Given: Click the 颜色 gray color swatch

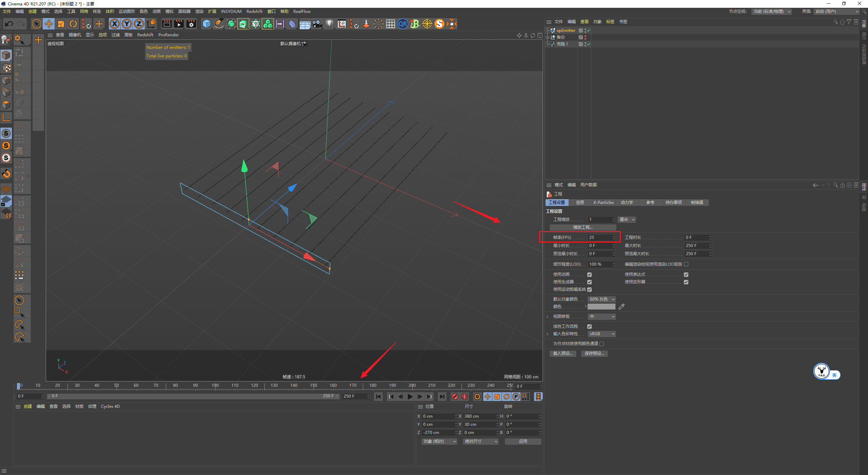Looking at the screenshot, I should click(601, 307).
